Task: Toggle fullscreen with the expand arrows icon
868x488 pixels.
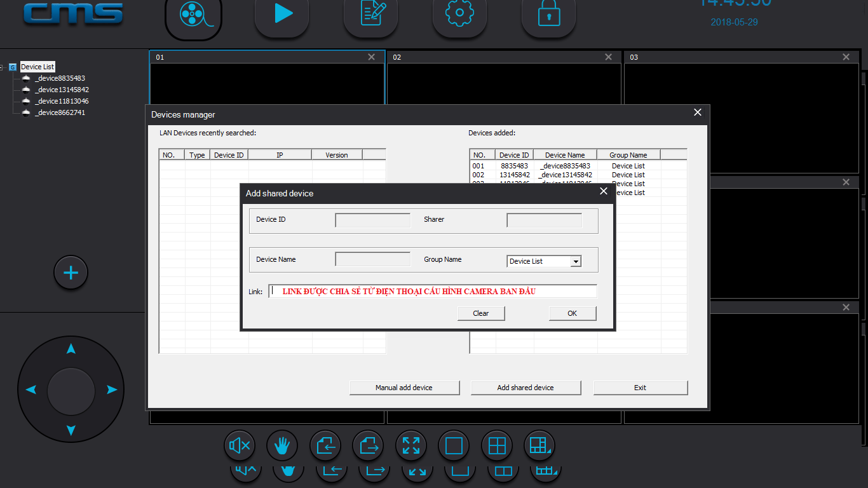Action: tap(411, 446)
